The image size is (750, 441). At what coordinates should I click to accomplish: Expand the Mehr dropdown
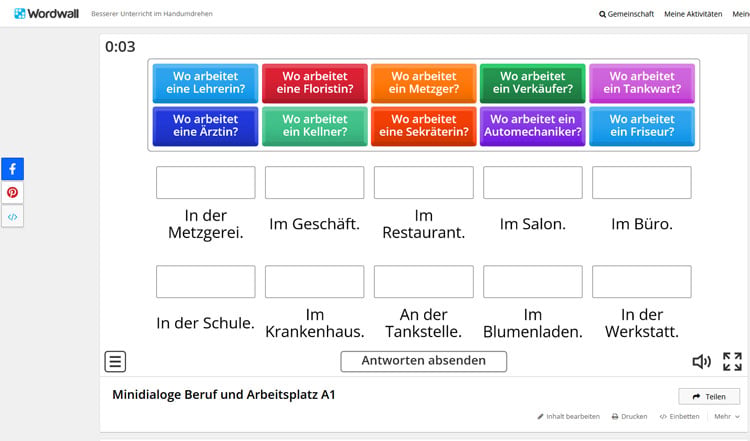727,417
